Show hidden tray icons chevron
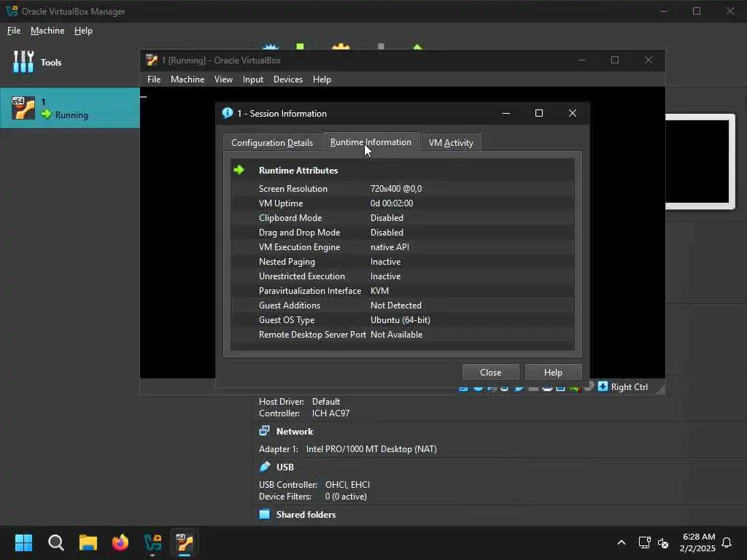The width and height of the screenshot is (747, 560). pyautogui.click(x=622, y=542)
